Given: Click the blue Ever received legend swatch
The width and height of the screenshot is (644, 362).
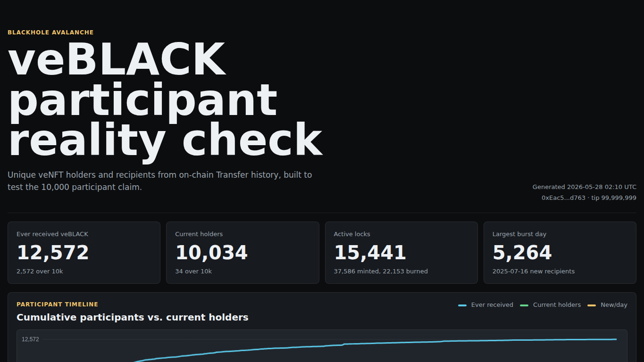Looking at the screenshot, I should 462,305.
